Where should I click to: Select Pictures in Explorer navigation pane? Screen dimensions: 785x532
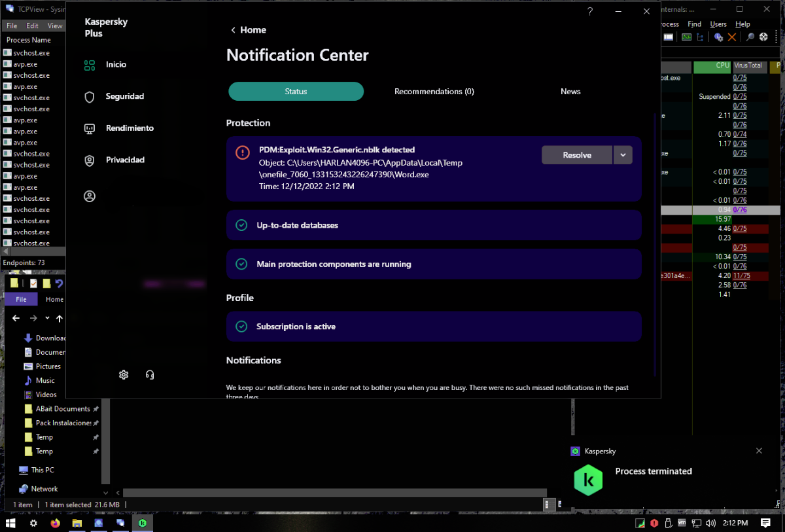(x=43, y=366)
